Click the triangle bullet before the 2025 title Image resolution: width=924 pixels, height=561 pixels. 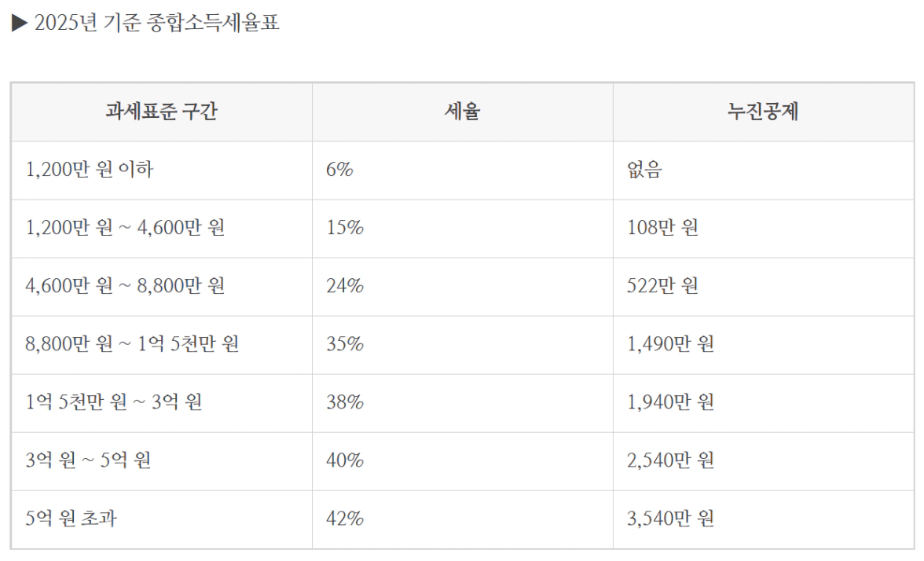[x=20, y=23]
